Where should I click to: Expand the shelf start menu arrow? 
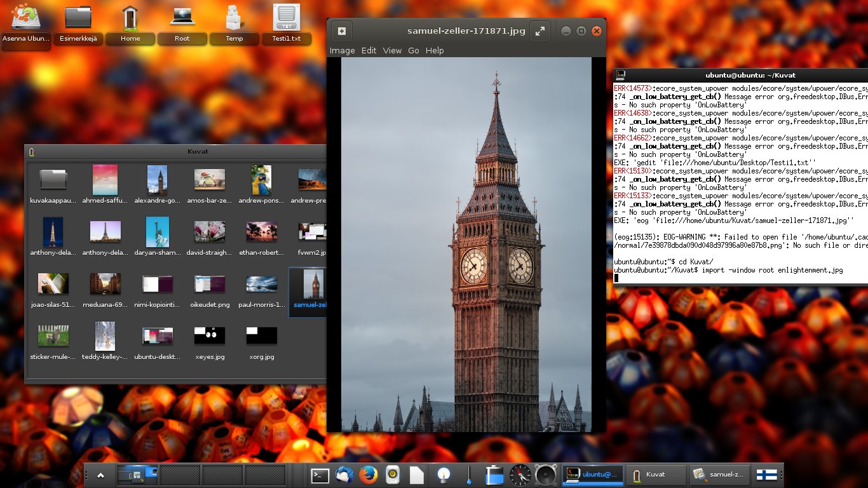coord(100,475)
